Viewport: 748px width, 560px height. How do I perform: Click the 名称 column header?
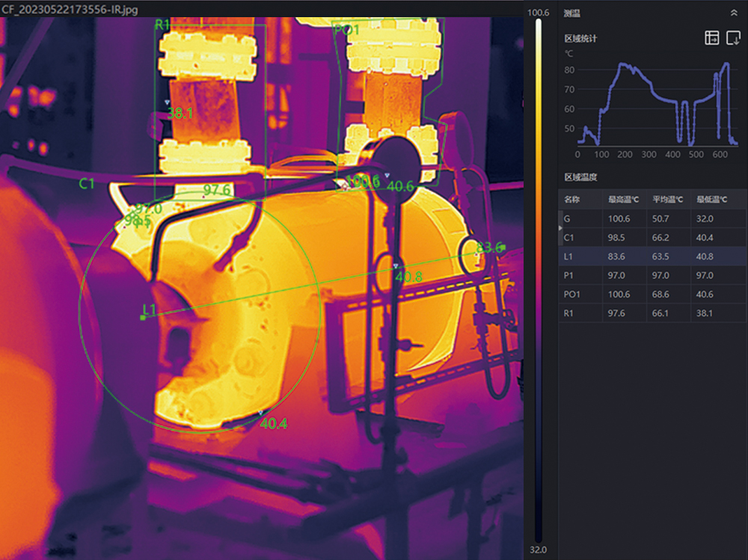click(x=572, y=200)
